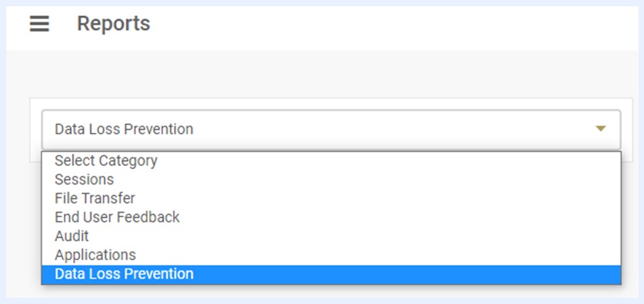Choose Applications in the category list

(x=331, y=255)
